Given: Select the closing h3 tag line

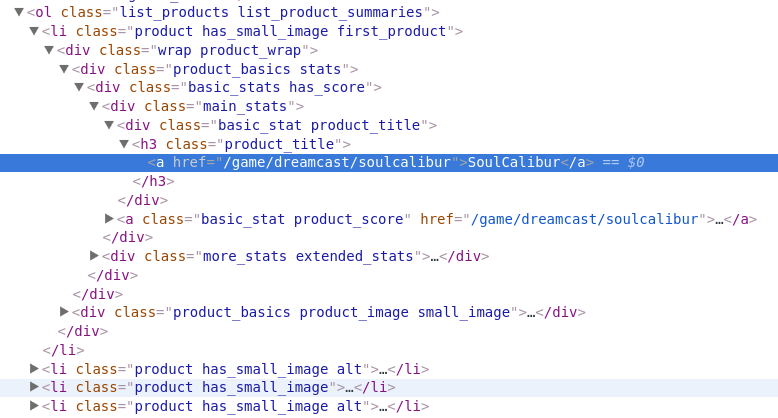Looking at the screenshot, I should 154,182.
